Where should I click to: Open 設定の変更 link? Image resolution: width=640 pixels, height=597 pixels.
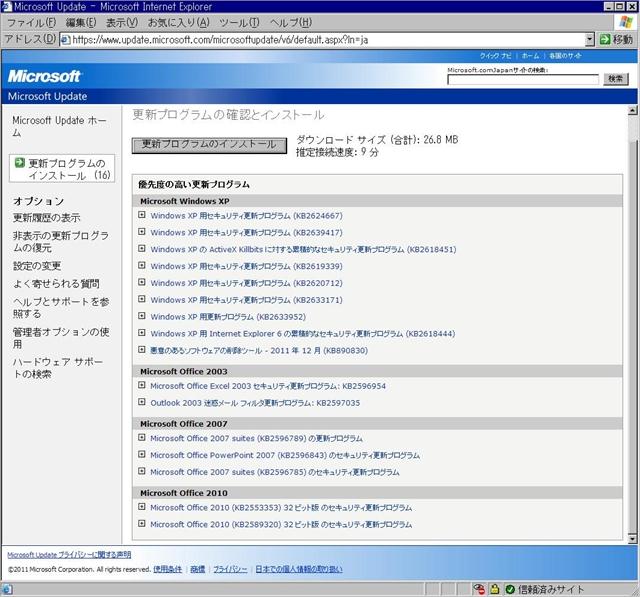[37, 266]
